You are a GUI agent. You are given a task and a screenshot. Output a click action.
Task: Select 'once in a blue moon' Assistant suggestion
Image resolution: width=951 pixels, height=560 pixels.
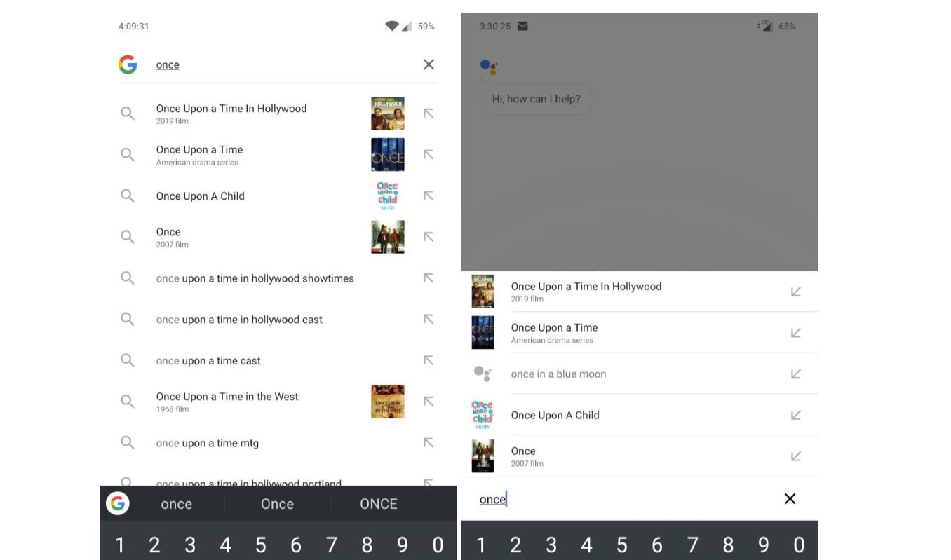point(558,374)
